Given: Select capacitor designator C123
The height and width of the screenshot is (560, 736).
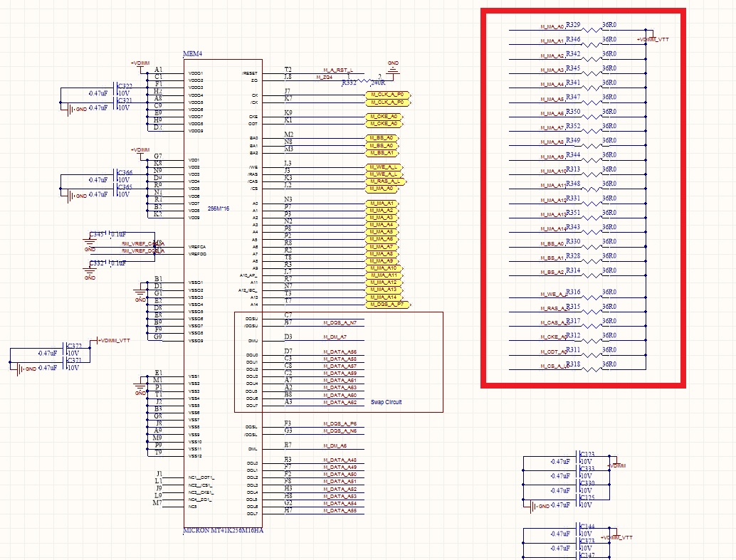Looking at the screenshot, I should pyautogui.click(x=588, y=455).
